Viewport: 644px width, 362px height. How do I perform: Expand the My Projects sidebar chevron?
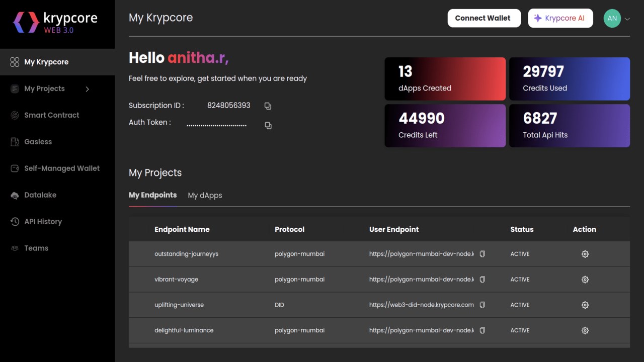(87, 89)
